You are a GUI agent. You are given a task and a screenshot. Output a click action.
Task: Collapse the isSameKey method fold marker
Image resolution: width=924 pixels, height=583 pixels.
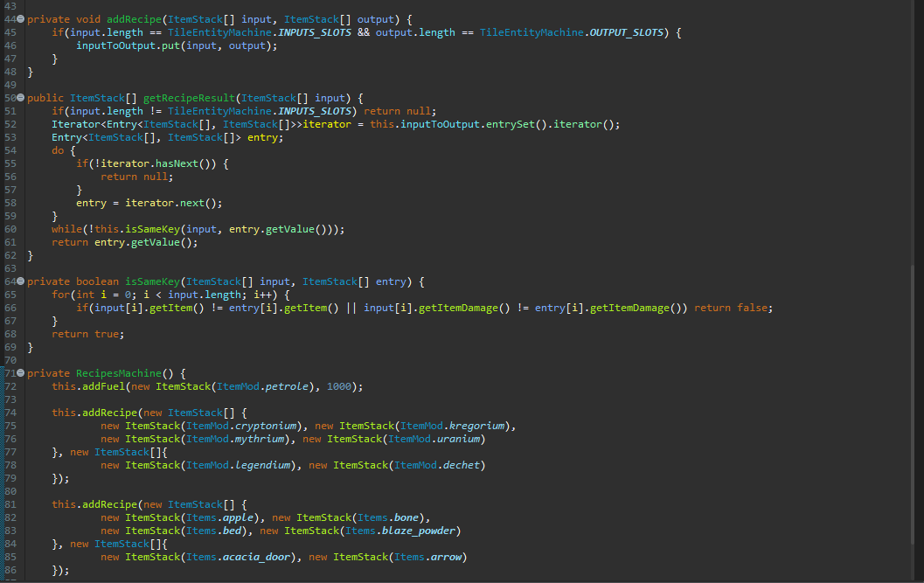coord(21,281)
